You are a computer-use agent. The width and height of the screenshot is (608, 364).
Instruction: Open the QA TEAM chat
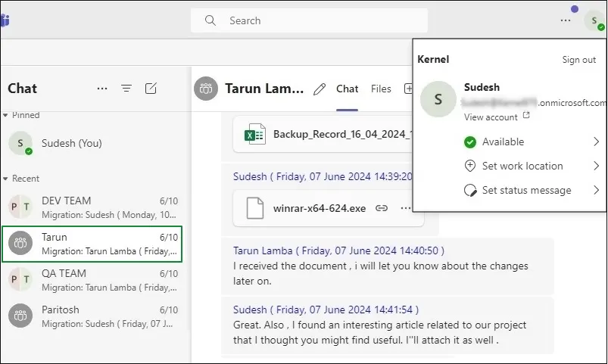(x=92, y=280)
